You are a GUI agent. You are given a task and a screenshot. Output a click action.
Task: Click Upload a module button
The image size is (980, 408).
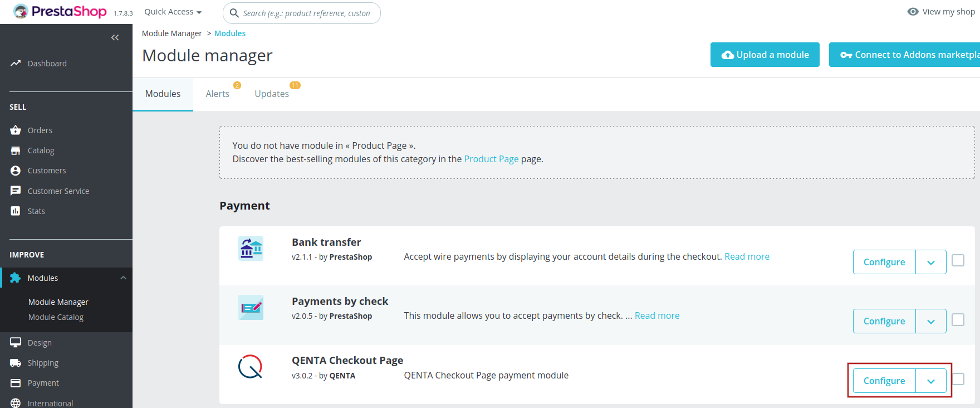click(765, 55)
